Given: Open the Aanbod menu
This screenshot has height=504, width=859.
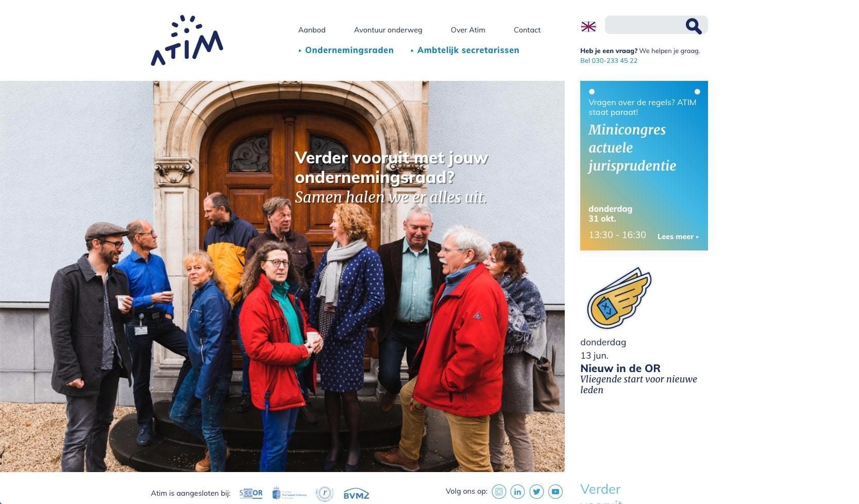Looking at the screenshot, I should [312, 30].
